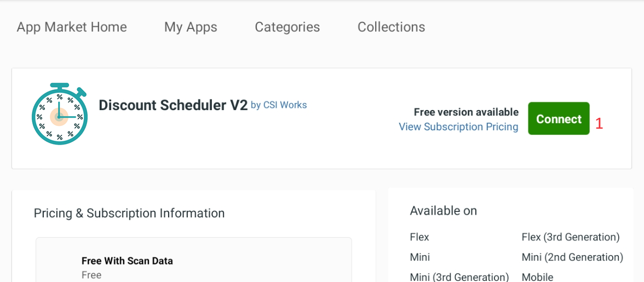Click the Discount Scheduler stopwatch logo
644x282 pixels.
(59, 114)
